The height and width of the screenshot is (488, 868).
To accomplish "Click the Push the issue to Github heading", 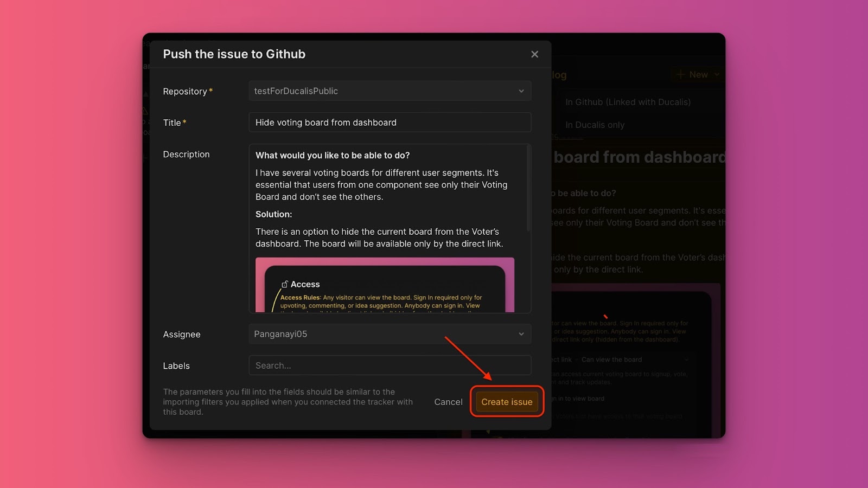I will pyautogui.click(x=234, y=54).
